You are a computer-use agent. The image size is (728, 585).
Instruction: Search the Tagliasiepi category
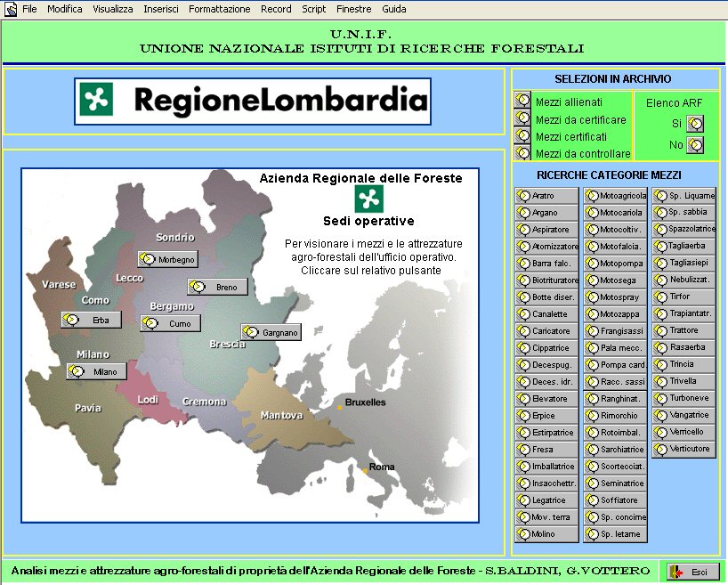click(x=684, y=263)
